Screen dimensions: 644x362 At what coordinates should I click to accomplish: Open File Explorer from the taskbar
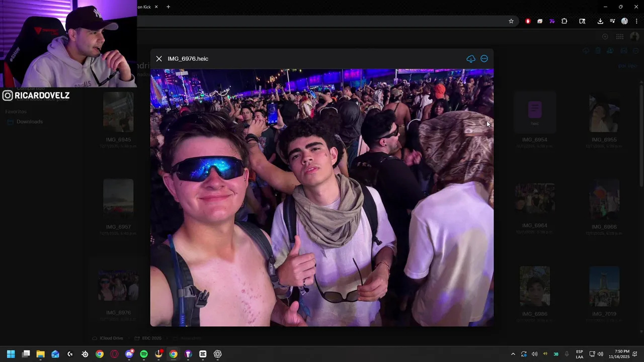(x=40, y=354)
